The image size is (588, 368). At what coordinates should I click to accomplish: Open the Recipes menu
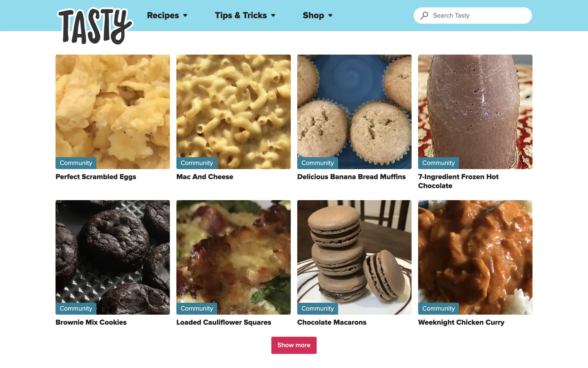(x=163, y=15)
